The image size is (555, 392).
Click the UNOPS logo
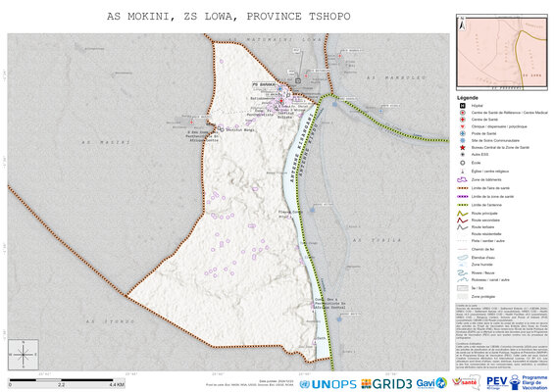tap(328, 384)
